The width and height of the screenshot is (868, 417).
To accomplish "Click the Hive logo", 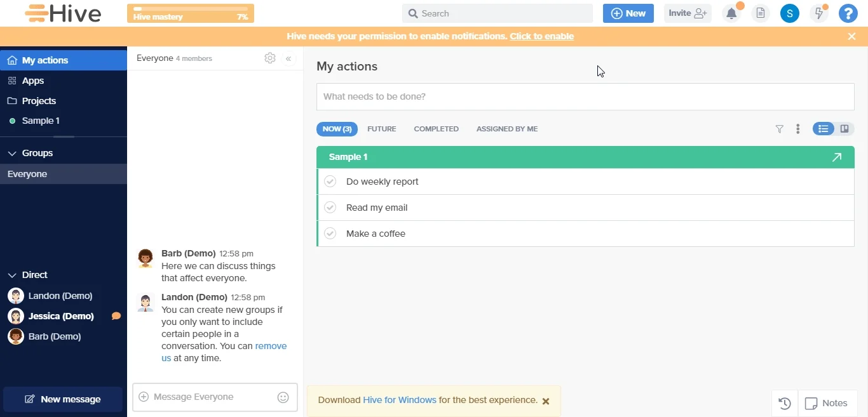I will pyautogui.click(x=63, y=13).
